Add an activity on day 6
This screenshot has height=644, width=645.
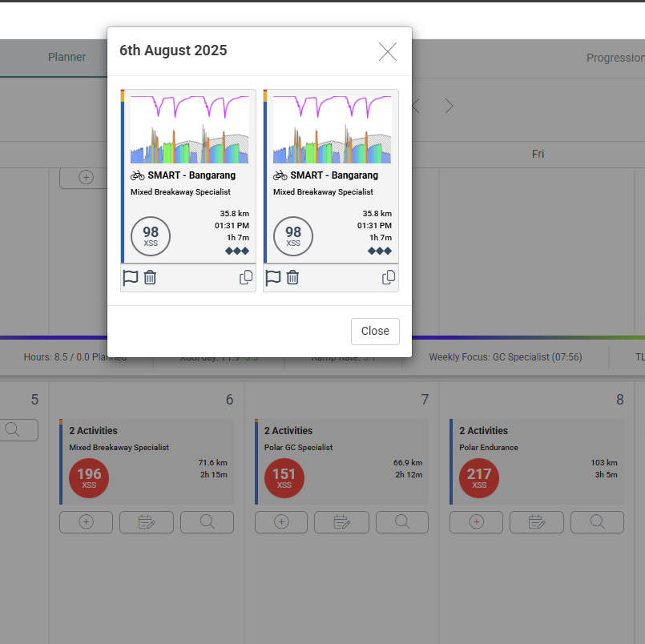point(86,521)
